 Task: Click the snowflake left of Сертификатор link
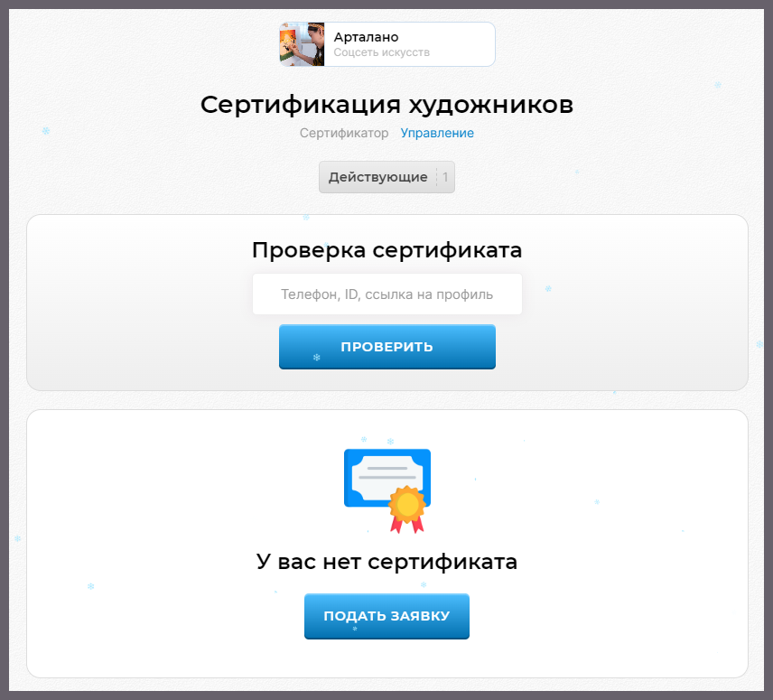coord(45,131)
